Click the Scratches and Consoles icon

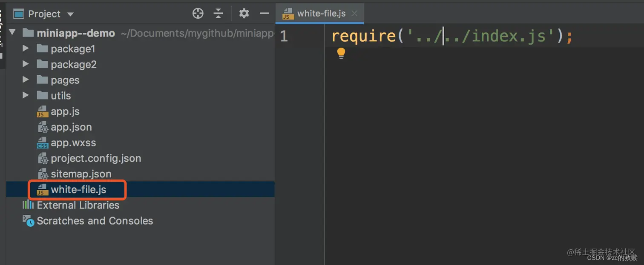pos(28,221)
